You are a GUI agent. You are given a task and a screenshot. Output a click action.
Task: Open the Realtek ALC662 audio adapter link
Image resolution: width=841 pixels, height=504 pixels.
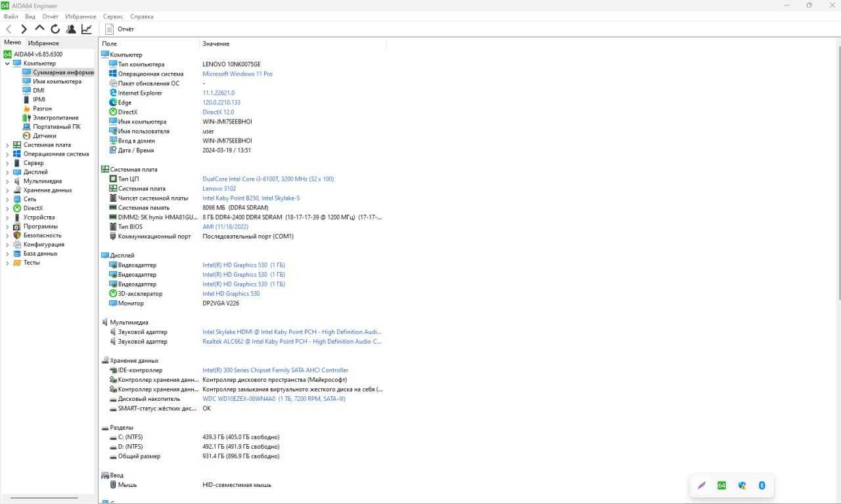[x=292, y=342]
